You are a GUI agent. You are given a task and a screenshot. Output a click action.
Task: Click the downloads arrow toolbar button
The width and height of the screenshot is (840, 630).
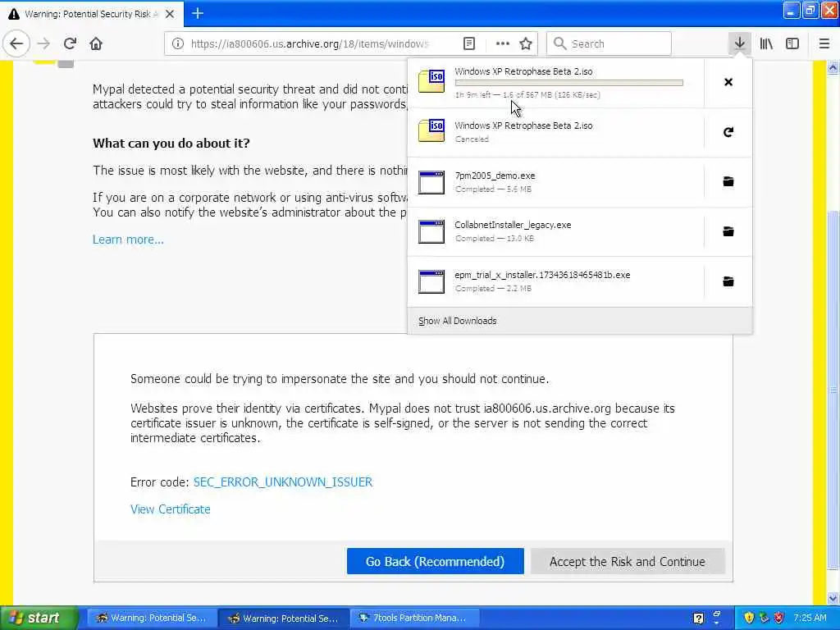pos(739,43)
